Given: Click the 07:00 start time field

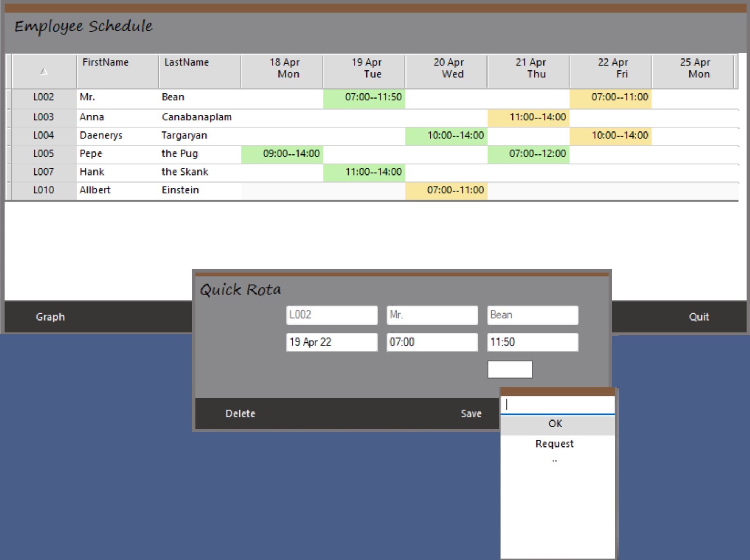Looking at the screenshot, I should point(432,342).
